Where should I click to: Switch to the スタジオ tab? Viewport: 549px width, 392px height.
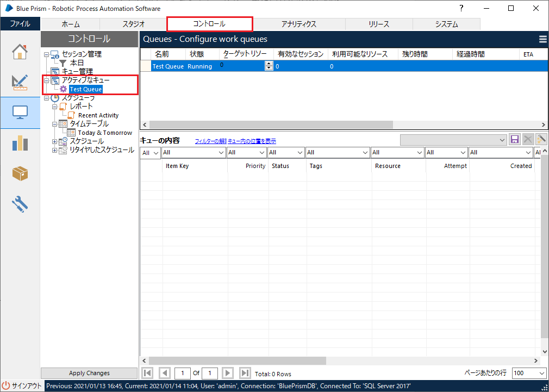[133, 24]
